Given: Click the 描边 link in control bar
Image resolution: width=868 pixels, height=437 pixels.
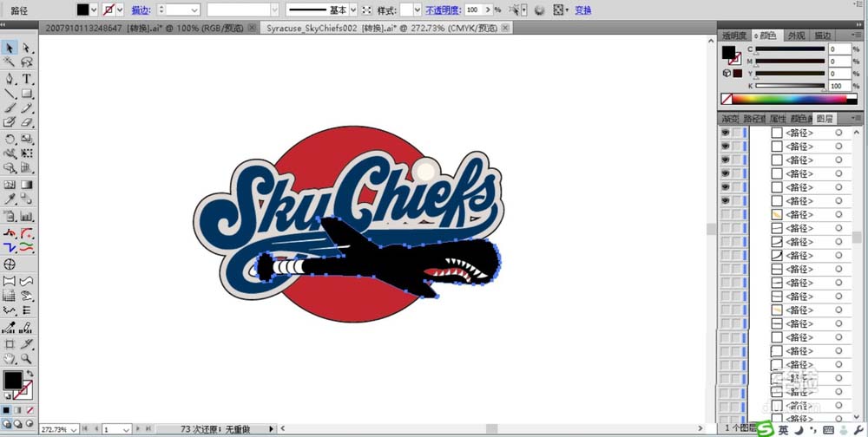Looking at the screenshot, I should coord(141,10).
